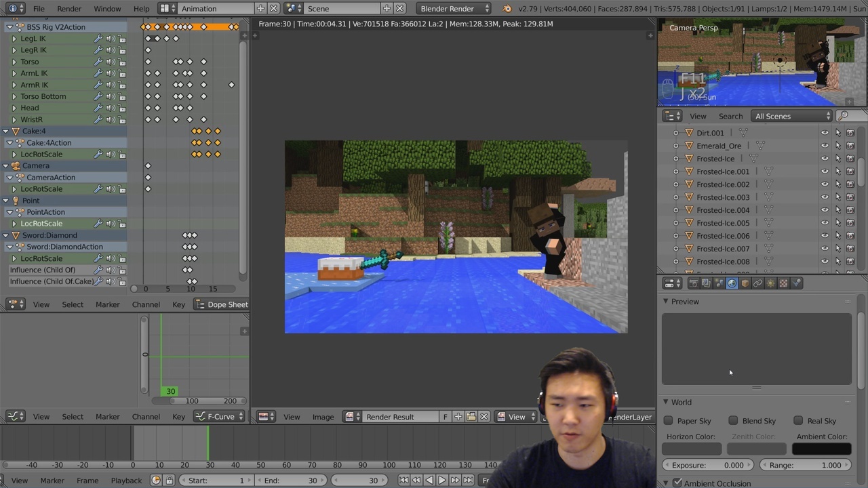Open the World properties tab icon
This screenshot has width=868, height=488.
point(732,283)
